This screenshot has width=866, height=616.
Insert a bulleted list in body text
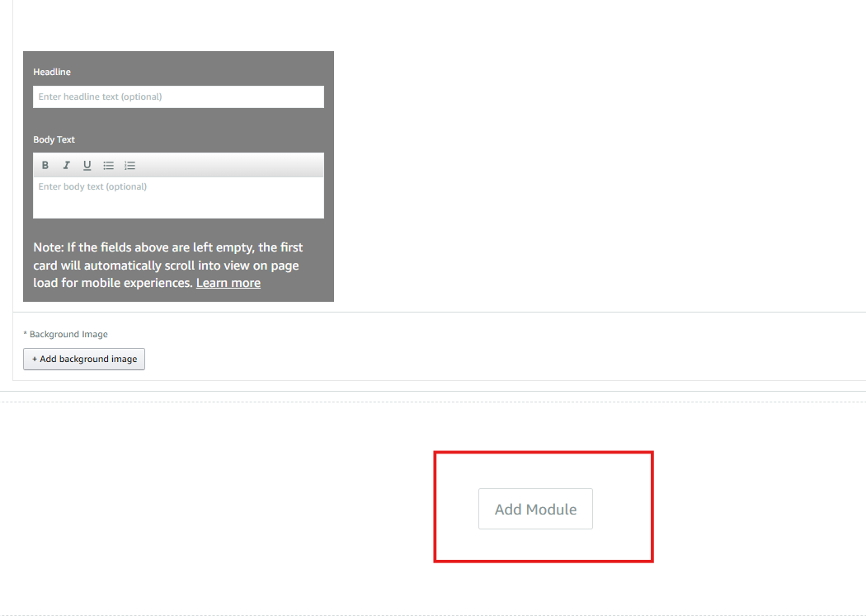coord(108,165)
